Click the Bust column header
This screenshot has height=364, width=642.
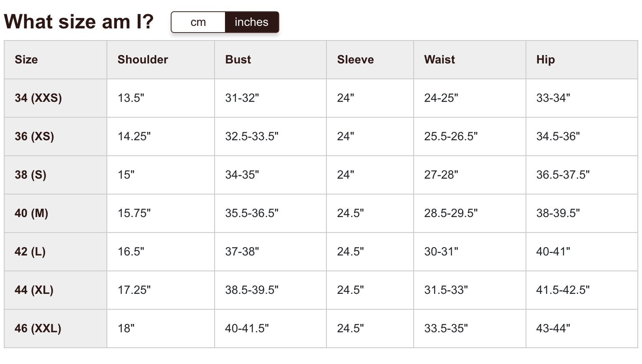click(x=238, y=60)
